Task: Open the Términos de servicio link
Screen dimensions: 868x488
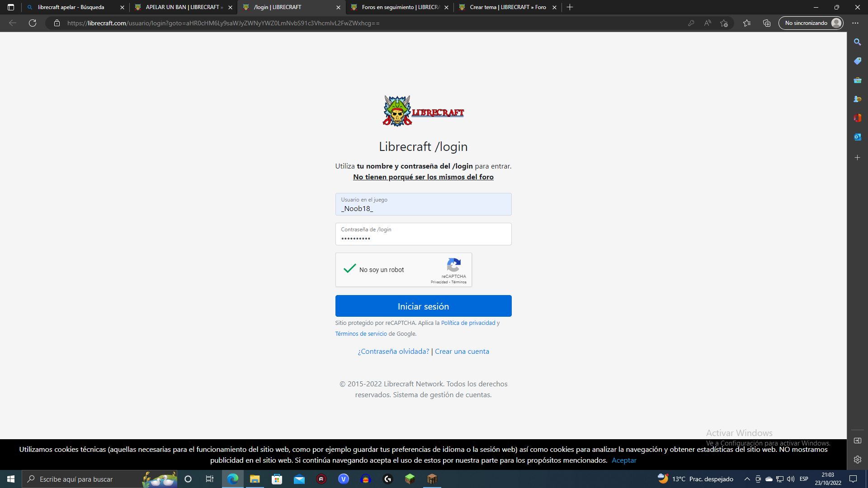Action: point(361,333)
